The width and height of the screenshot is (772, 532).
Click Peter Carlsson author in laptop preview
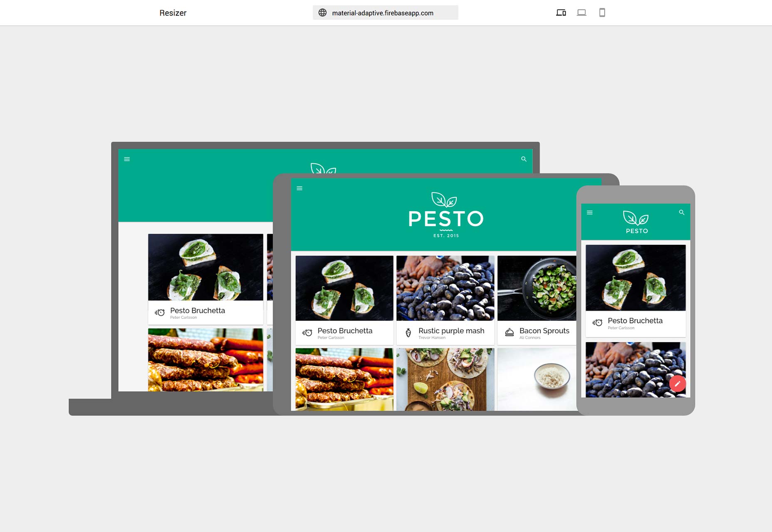[183, 318]
